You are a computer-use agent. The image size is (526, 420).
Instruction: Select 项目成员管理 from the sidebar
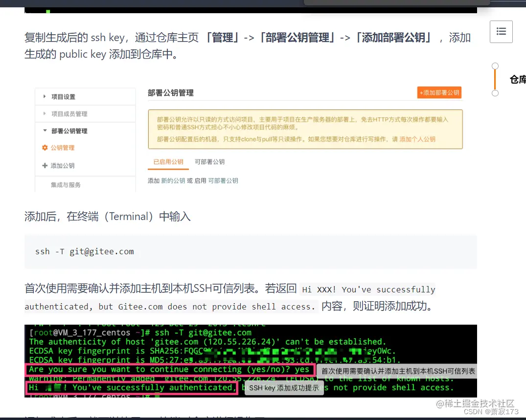click(x=69, y=113)
